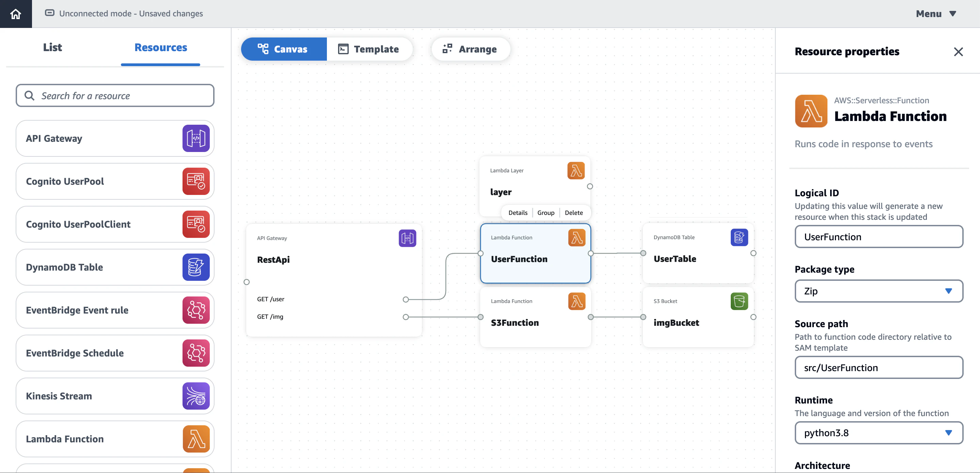Click the Lambda icon on S3Function card
The height and width of the screenshot is (473, 980).
(577, 301)
